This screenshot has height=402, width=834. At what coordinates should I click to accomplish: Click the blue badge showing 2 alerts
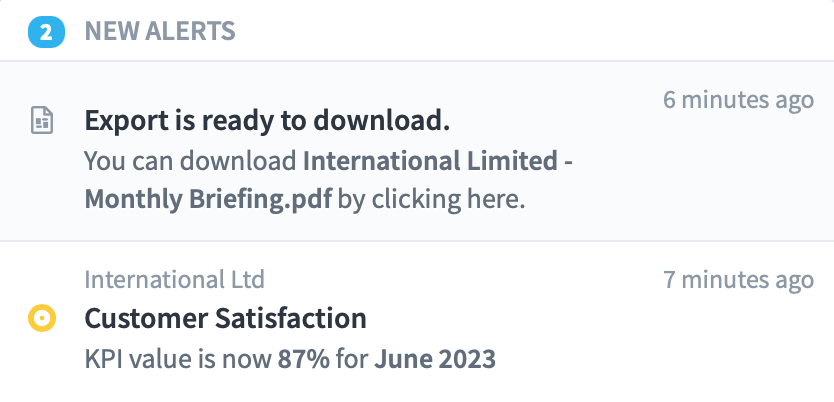tap(46, 32)
